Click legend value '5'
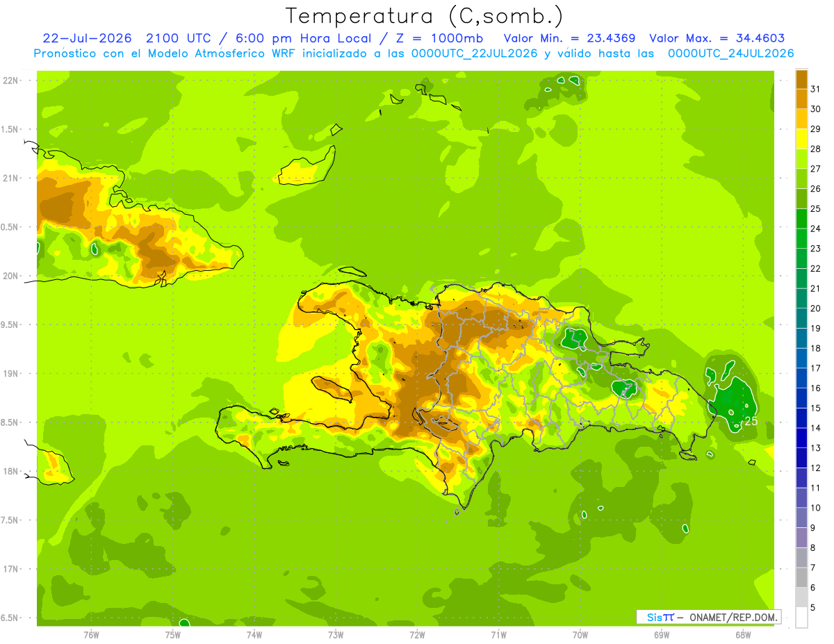 813,608
